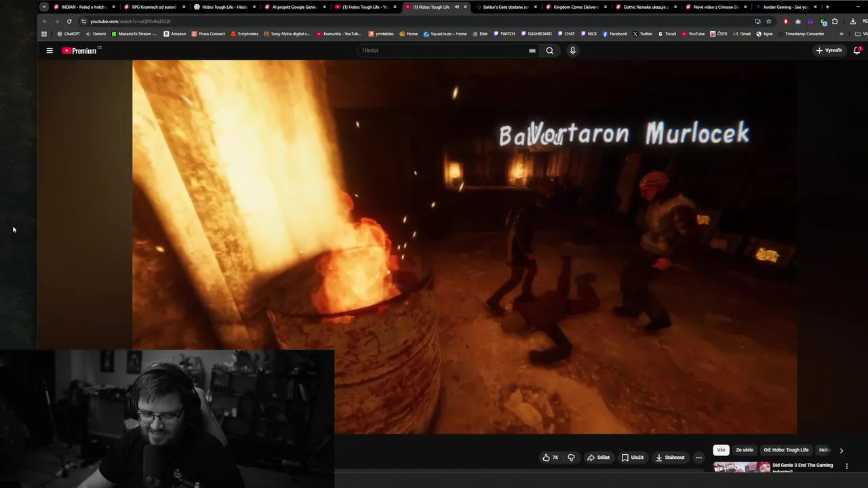Open the YouTube hamburger guide menu

[x=50, y=51]
